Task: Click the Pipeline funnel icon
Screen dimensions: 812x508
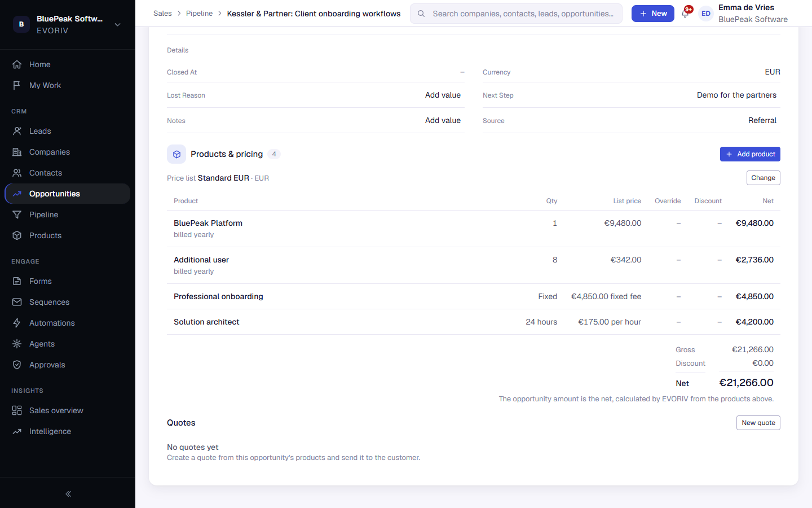Action: click(x=17, y=214)
